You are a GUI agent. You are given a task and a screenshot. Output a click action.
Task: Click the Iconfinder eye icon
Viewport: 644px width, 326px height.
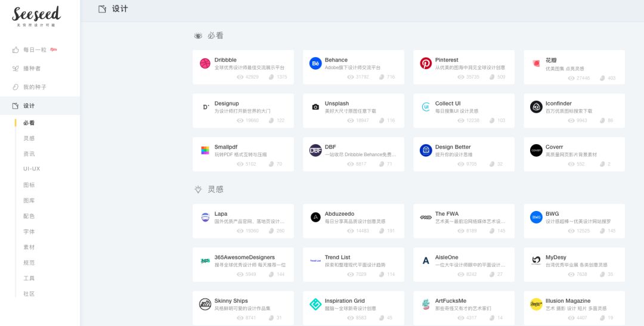coord(536,107)
